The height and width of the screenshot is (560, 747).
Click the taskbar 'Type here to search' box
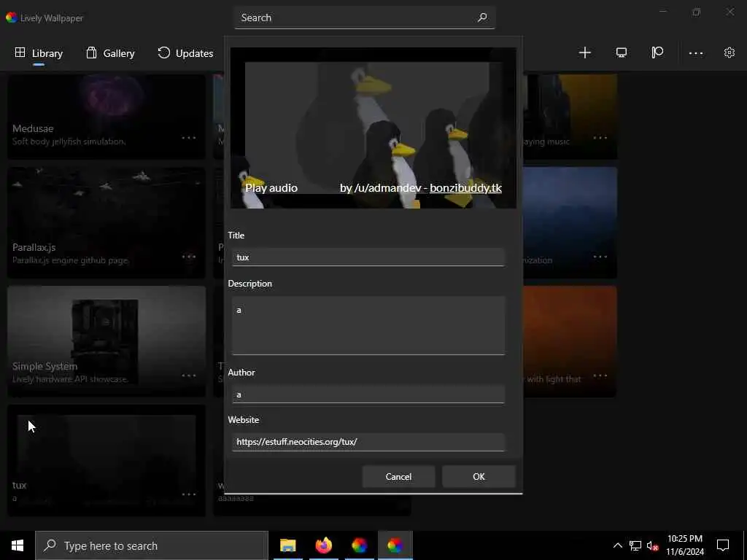pyautogui.click(x=152, y=545)
